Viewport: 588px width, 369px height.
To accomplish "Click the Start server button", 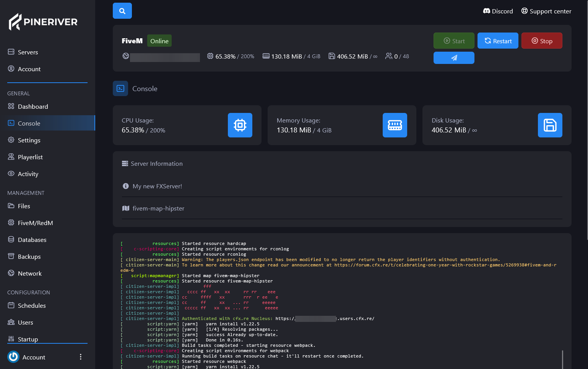I will click(x=454, y=41).
